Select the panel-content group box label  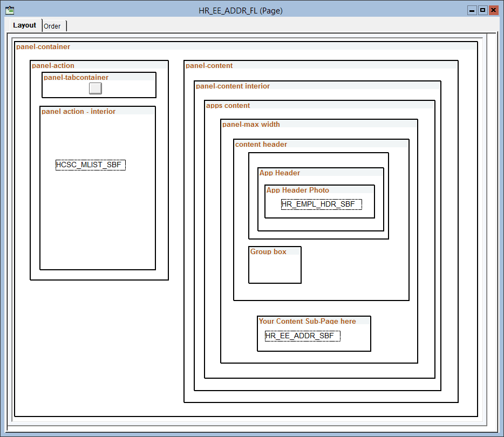[x=209, y=65]
